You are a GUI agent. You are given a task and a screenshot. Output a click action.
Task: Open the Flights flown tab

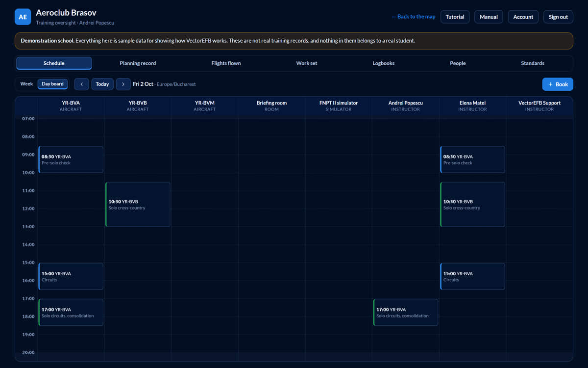point(226,63)
